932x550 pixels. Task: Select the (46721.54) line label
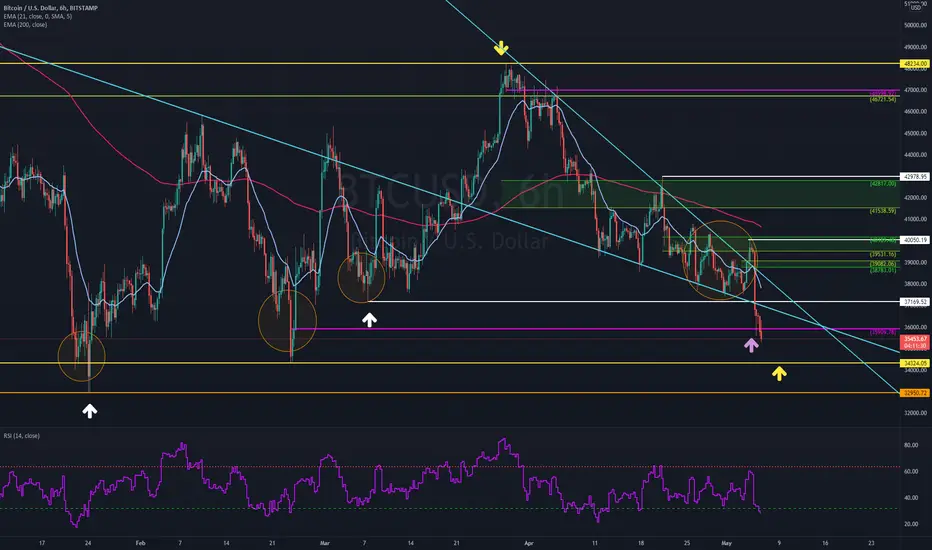[883, 100]
